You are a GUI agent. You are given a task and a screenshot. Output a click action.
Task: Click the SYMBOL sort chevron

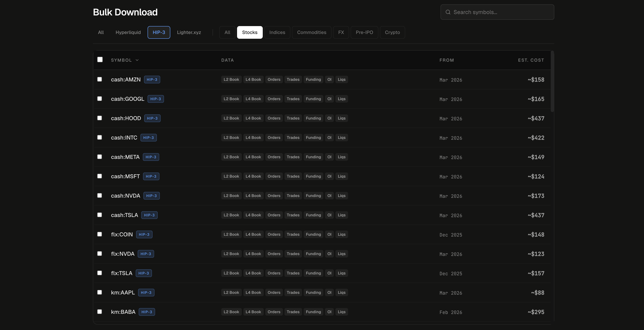coord(137,60)
